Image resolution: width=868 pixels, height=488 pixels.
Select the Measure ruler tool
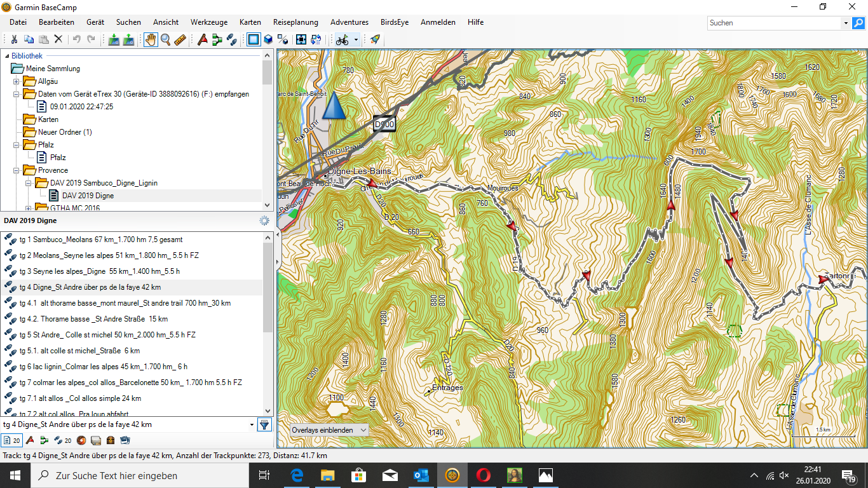click(x=180, y=39)
